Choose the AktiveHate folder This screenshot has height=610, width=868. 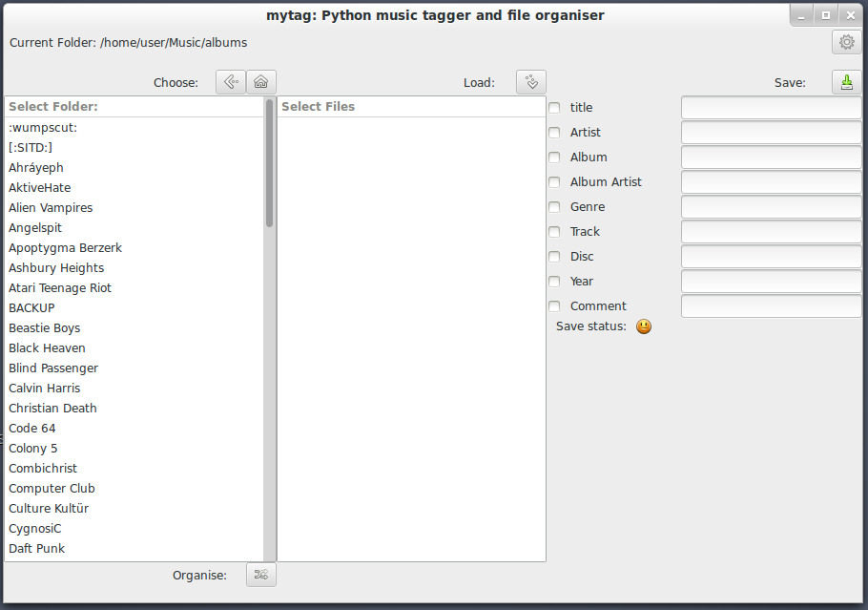pos(134,188)
